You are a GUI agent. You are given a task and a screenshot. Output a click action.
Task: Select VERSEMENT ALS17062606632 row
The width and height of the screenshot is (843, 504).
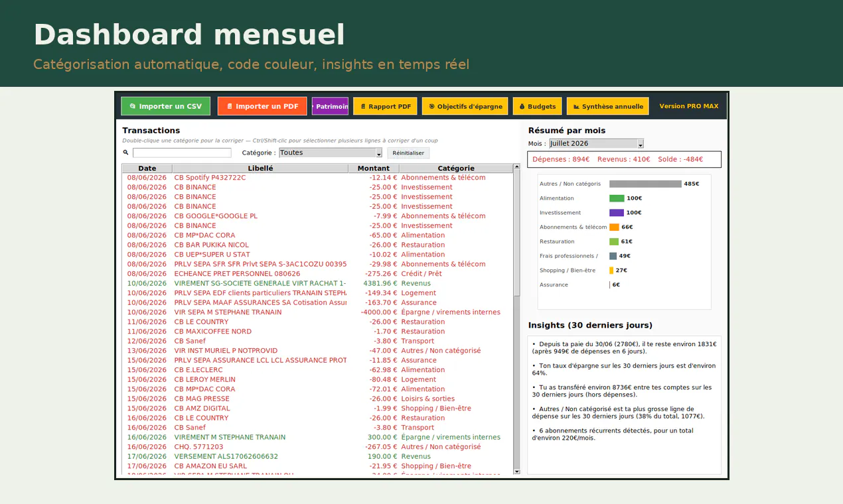[x=317, y=456]
